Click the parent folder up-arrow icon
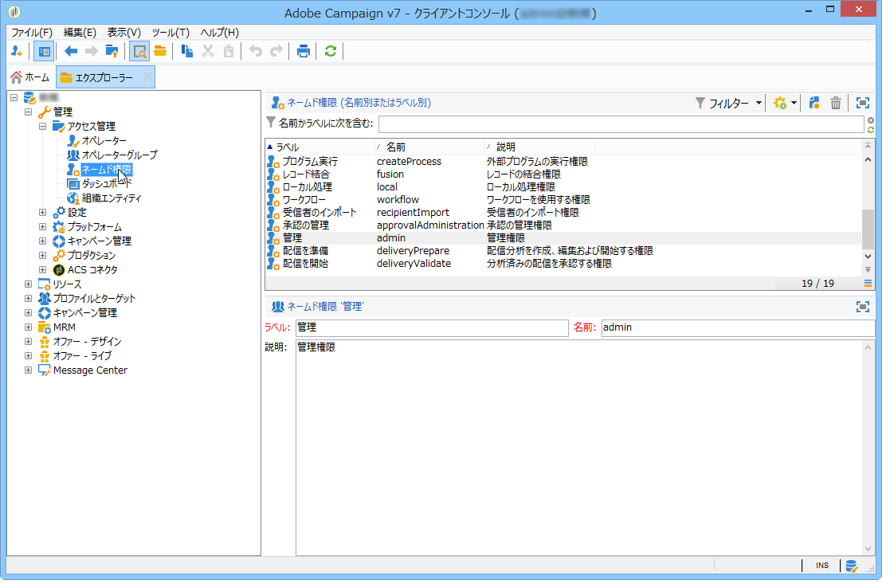 pos(112,52)
